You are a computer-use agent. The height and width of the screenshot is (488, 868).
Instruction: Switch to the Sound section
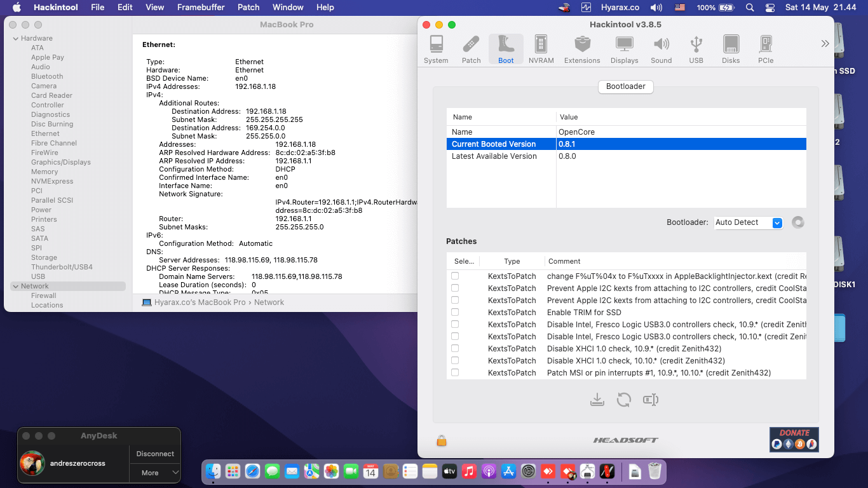(x=661, y=49)
